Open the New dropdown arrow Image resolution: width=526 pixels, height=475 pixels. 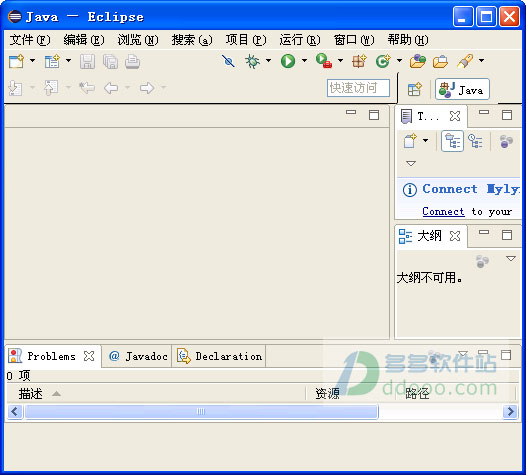[x=32, y=61]
